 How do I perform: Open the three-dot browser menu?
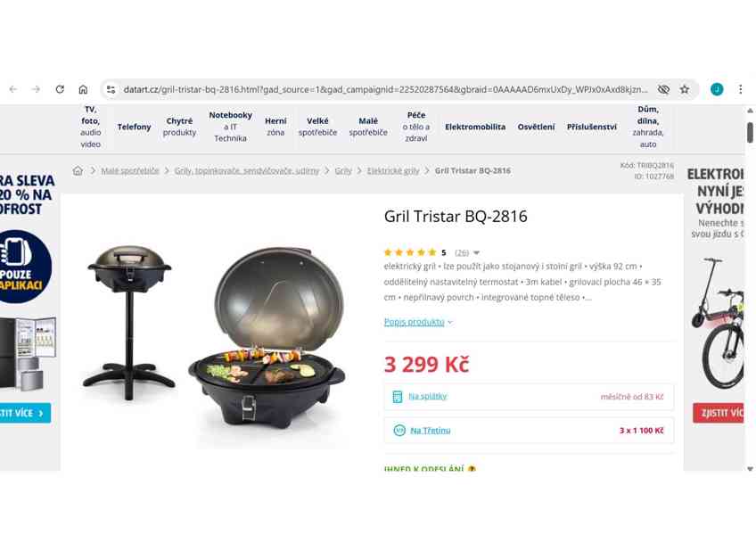tap(740, 89)
